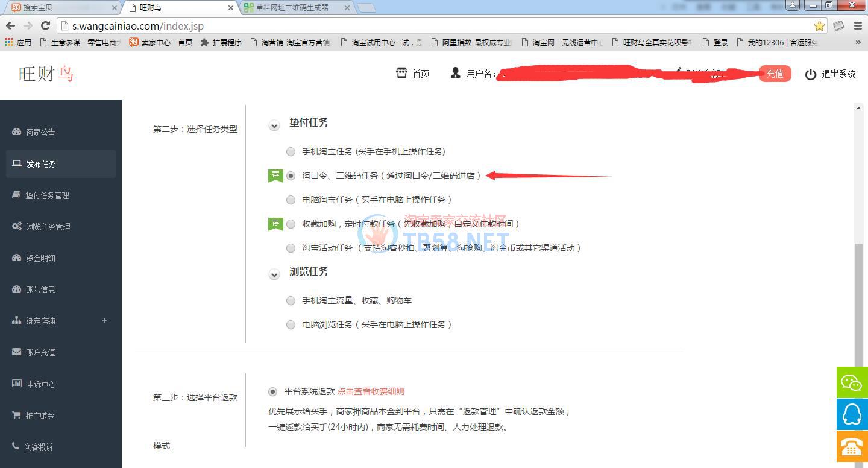Bookmark page with star icon
This screenshot has height=468, width=868.
(819, 26)
